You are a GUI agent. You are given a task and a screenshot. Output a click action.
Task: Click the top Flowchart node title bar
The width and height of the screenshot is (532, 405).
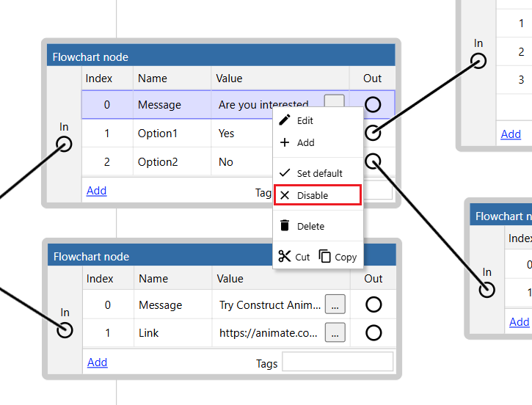tap(220, 56)
